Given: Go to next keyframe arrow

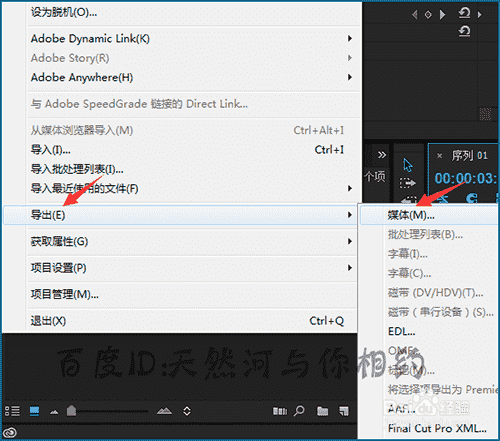Looking at the screenshot, I should [442, 15].
